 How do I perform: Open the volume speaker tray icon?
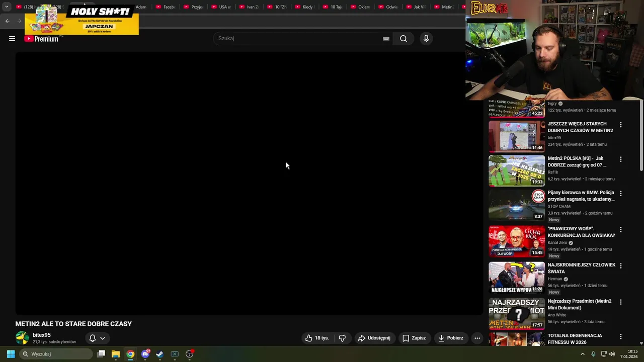click(x=612, y=354)
